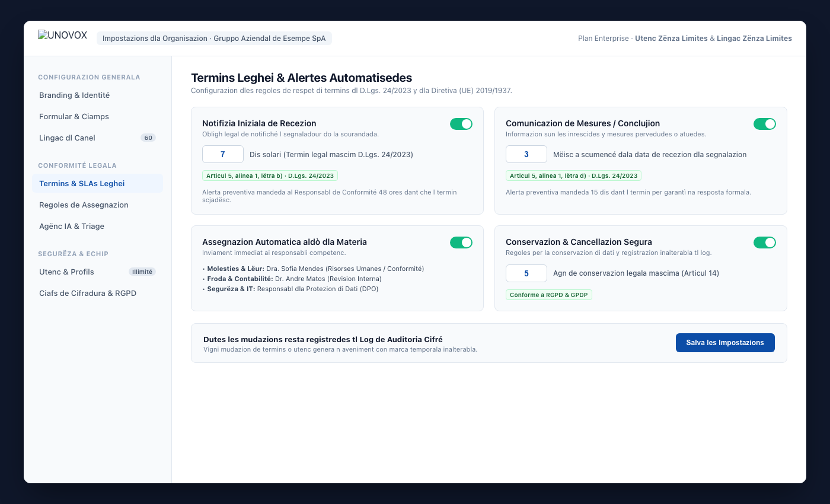Click the organization breadcrumb Gruppo Aziendal de Esempe SpA
Screen dimensions: 830x504
tap(214, 38)
